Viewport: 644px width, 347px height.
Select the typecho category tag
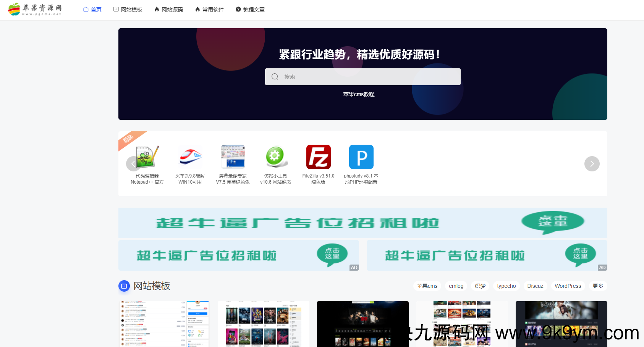(x=506, y=286)
